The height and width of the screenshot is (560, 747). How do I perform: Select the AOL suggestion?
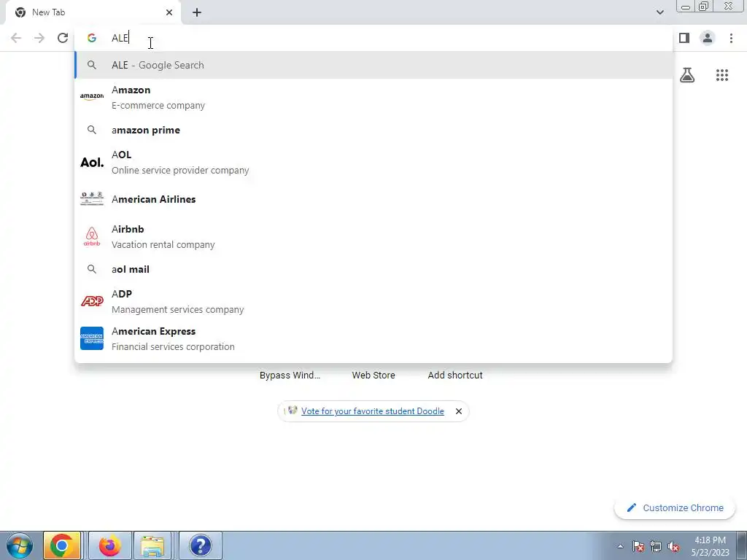(373, 163)
